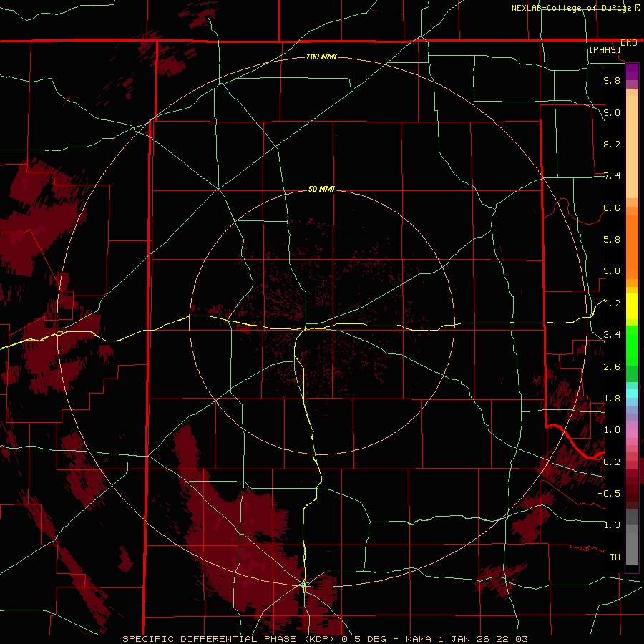Click the [PHAS] legend heading
Viewport: 644px width, 644px height.
click(x=605, y=49)
